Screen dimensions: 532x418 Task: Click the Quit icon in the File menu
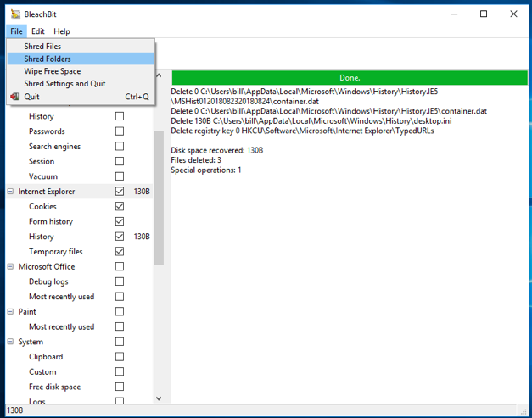click(x=14, y=97)
